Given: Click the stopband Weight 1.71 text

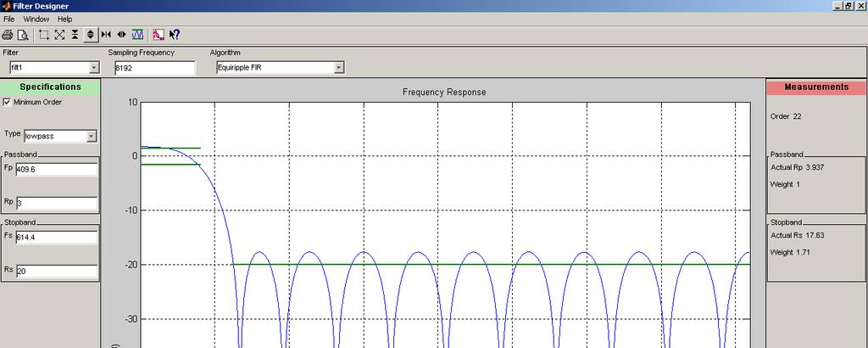Looking at the screenshot, I should [x=790, y=252].
